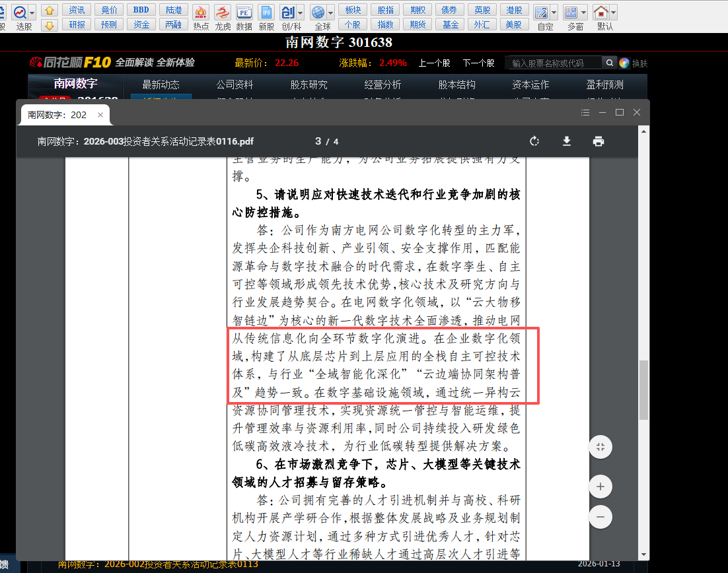Click the 两融 toolbar button

pyautogui.click(x=174, y=24)
